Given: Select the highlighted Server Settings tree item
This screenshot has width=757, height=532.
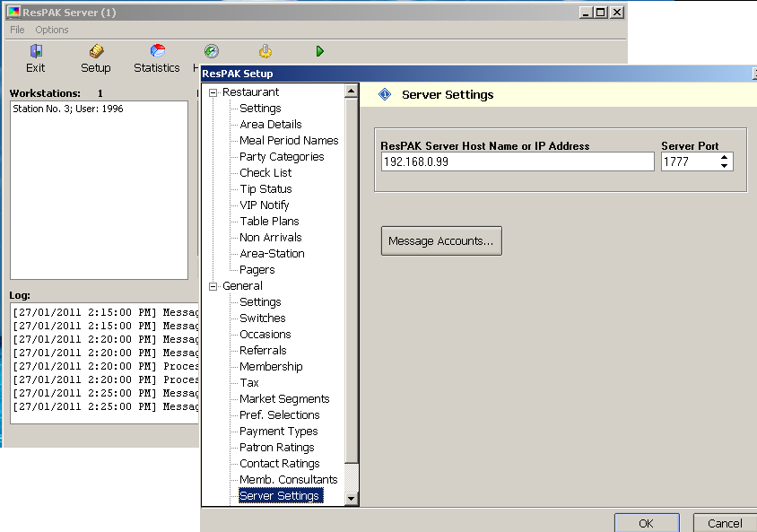Looking at the screenshot, I should 280,496.
